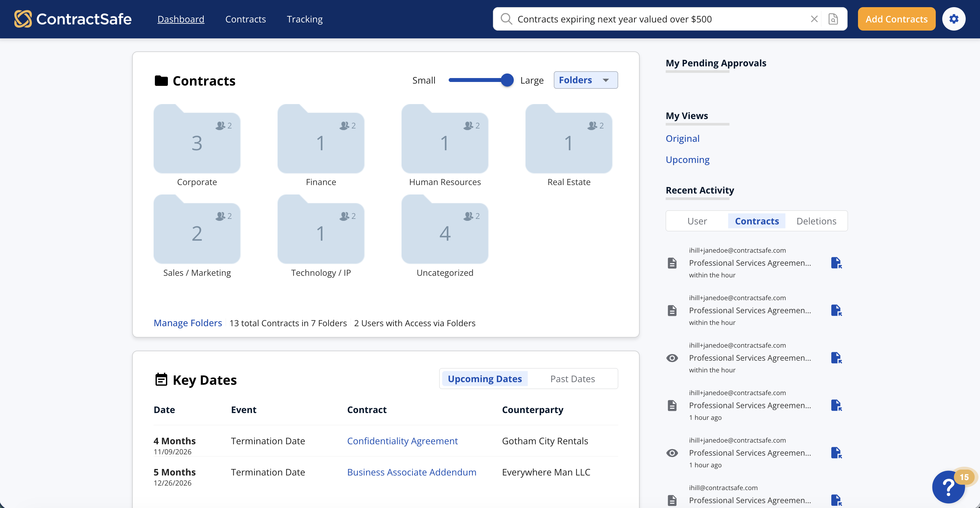Click the Counterparty column header

click(x=532, y=409)
